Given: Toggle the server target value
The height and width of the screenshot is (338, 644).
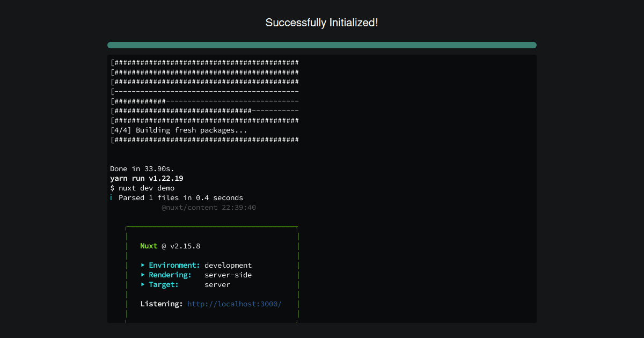Looking at the screenshot, I should point(217,284).
